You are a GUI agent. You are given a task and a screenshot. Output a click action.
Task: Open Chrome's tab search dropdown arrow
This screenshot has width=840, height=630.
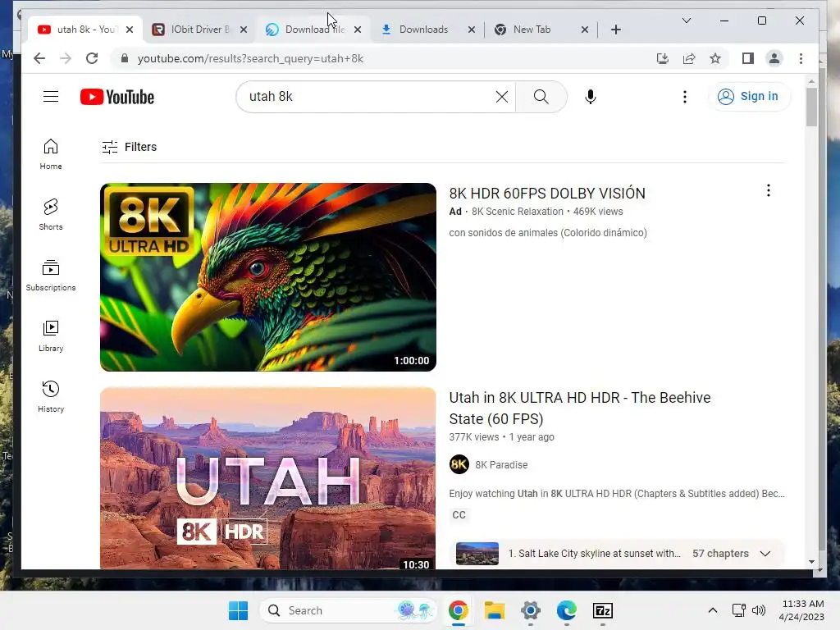(x=687, y=21)
